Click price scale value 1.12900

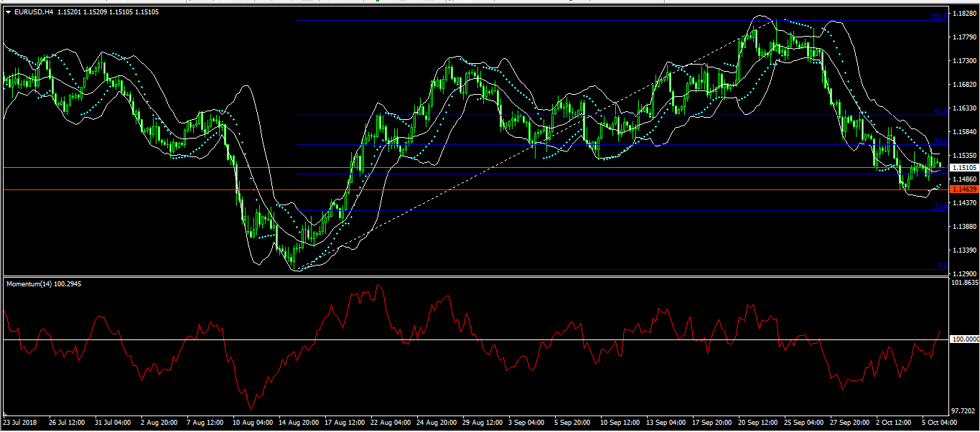(963, 273)
